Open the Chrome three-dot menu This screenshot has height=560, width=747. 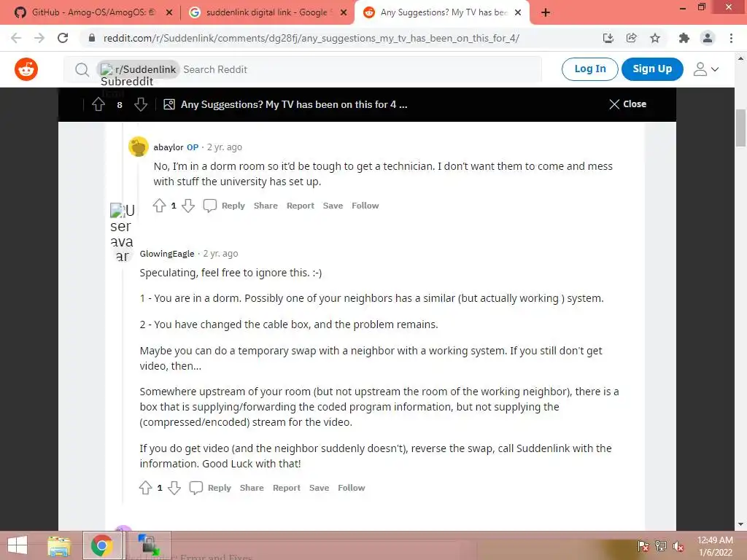click(x=731, y=38)
